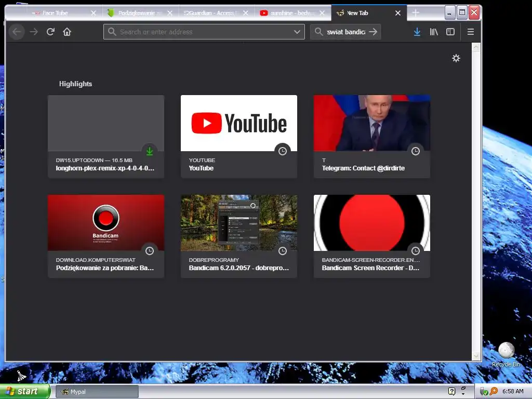Click the clock badge on dobreprogramy tile
Viewport: 532px width, 399px height.
pos(283,251)
